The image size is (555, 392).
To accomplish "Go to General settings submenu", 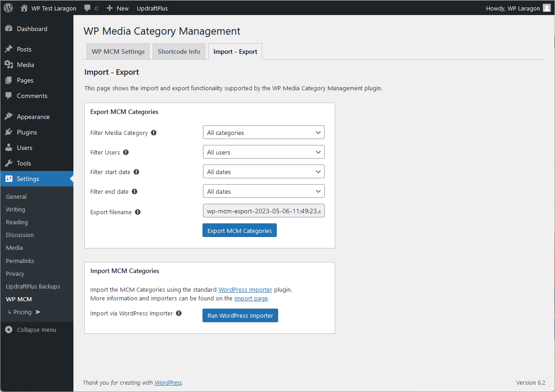I will coord(16,196).
